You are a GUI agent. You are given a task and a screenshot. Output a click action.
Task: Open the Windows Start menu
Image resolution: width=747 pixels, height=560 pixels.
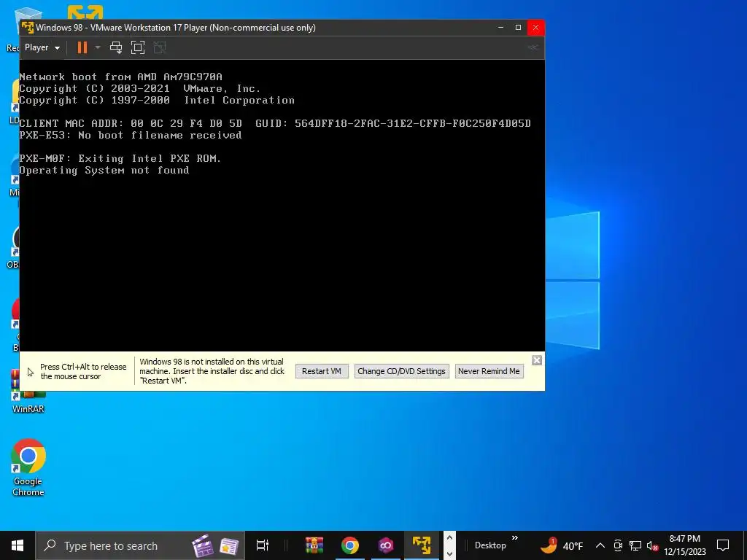[x=18, y=545]
